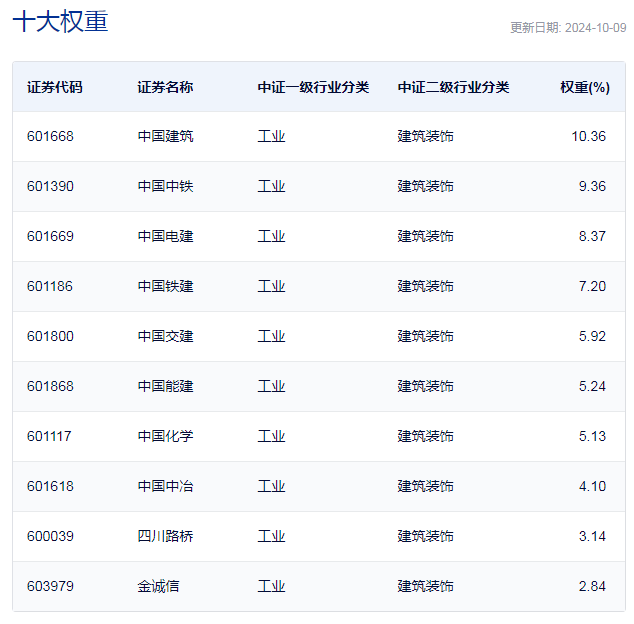This screenshot has height=624, width=634.
Task: Click the 证券名称 column header
Action: 165,87
